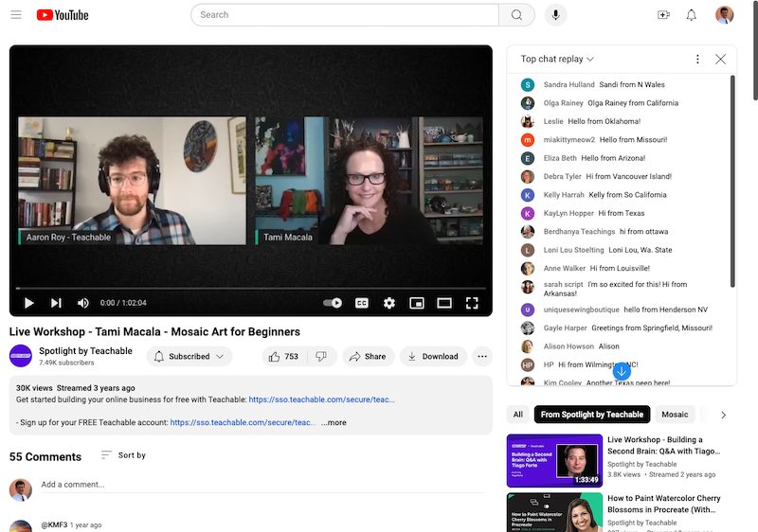Viewport: 758px width, 532px height.
Task: Enter full screen mode
Action: click(x=472, y=303)
